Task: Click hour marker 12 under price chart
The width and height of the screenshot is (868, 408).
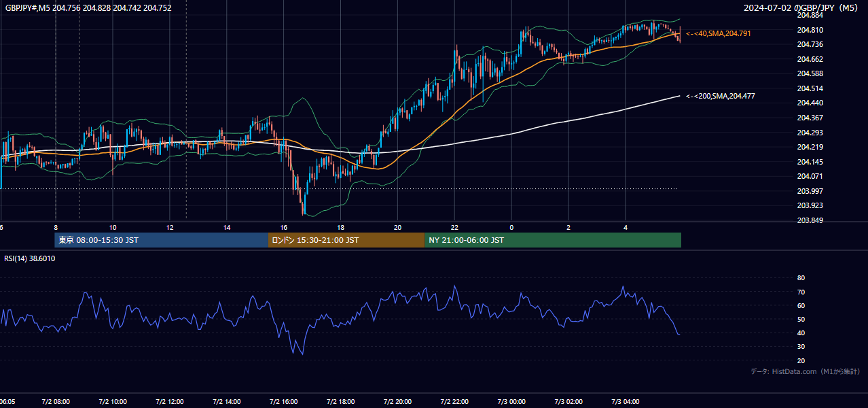Action: point(170,227)
